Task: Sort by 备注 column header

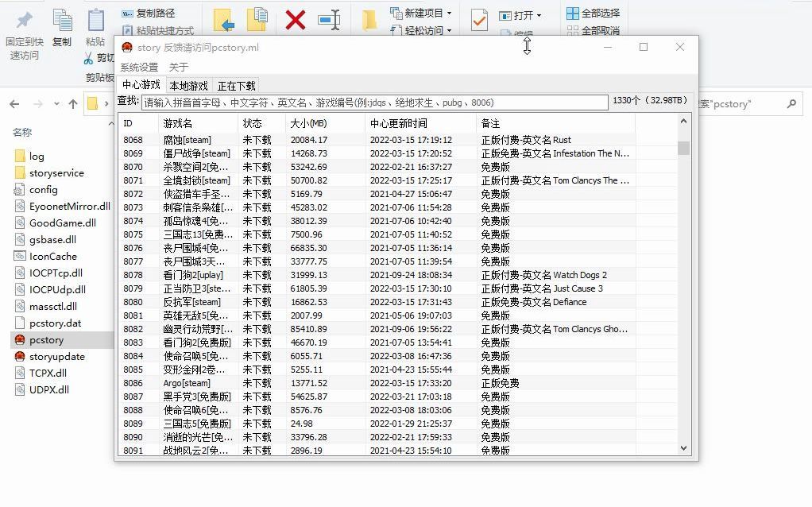Action: 555,123
